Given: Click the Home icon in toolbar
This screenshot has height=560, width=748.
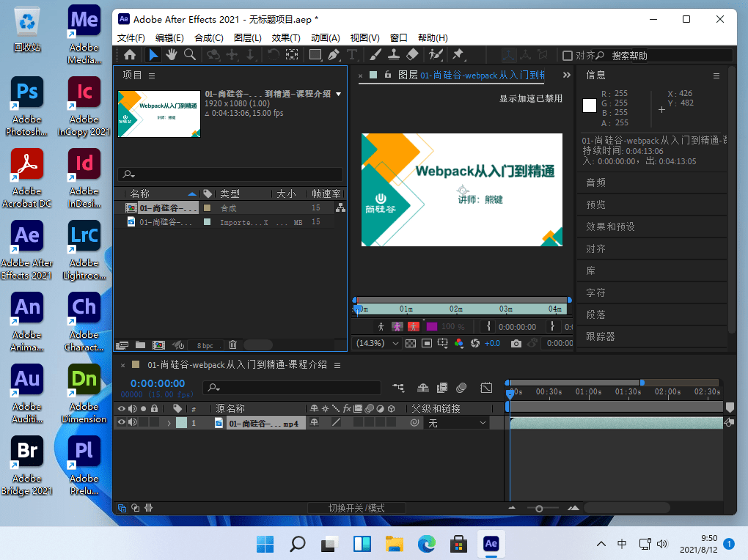Looking at the screenshot, I should (x=130, y=55).
